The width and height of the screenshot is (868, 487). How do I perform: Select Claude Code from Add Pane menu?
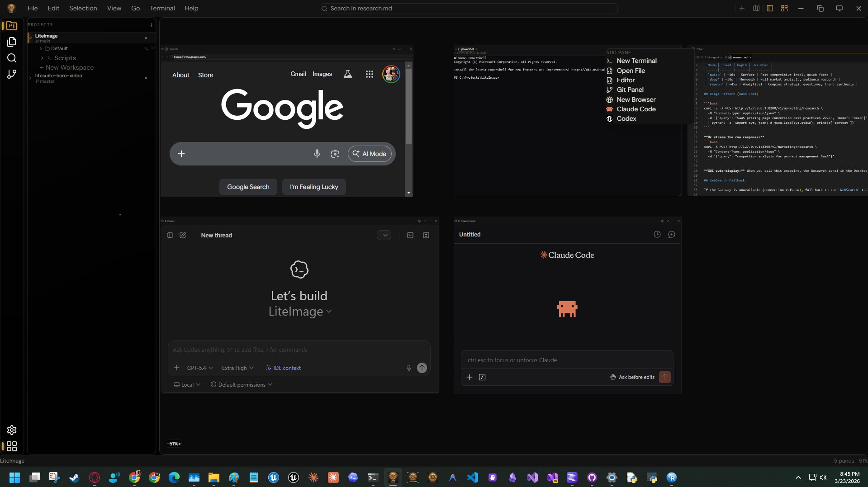click(636, 109)
